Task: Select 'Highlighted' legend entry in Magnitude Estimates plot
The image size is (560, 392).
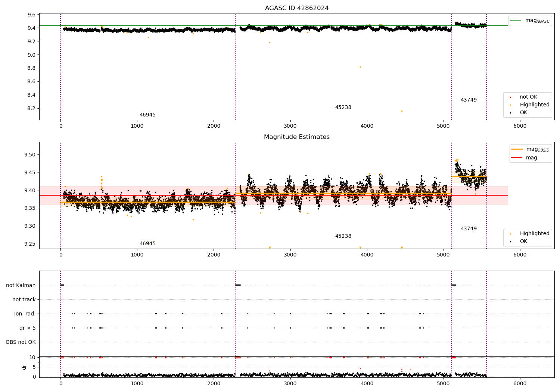Action: click(x=535, y=234)
